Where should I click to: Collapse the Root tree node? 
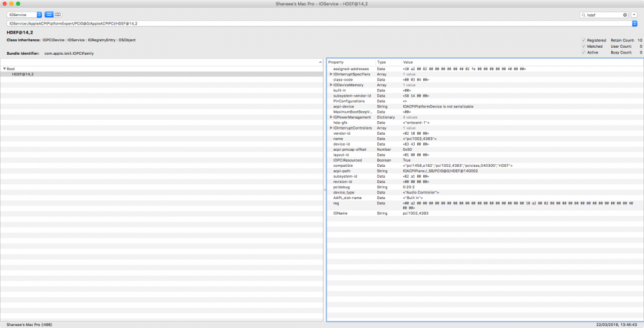coord(5,69)
